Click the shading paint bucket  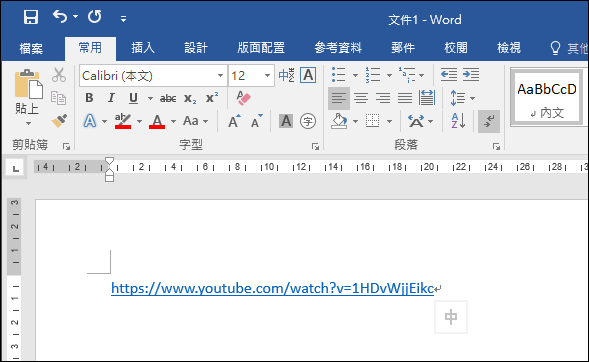pyautogui.click(x=339, y=121)
